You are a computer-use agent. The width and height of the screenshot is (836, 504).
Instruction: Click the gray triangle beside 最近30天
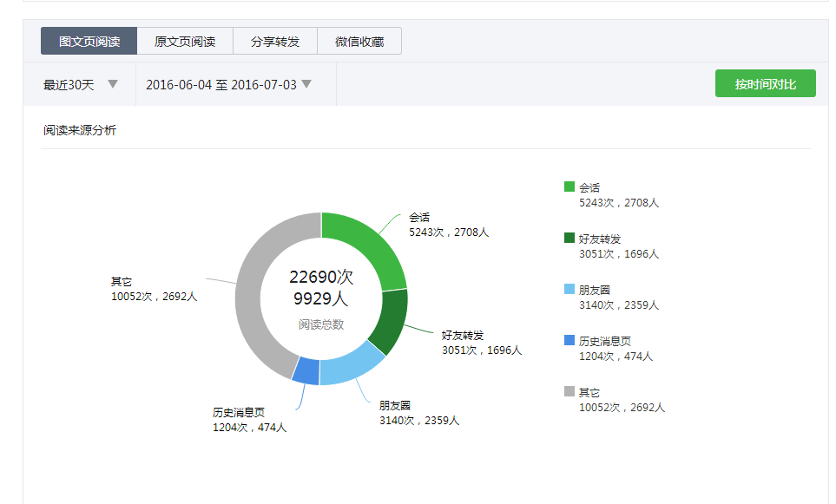(x=112, y=84)
